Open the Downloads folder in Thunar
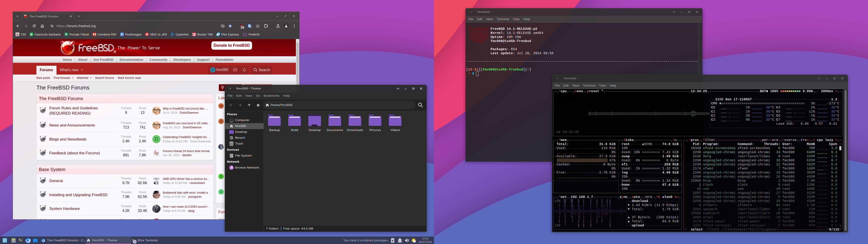 click(355, 123)
